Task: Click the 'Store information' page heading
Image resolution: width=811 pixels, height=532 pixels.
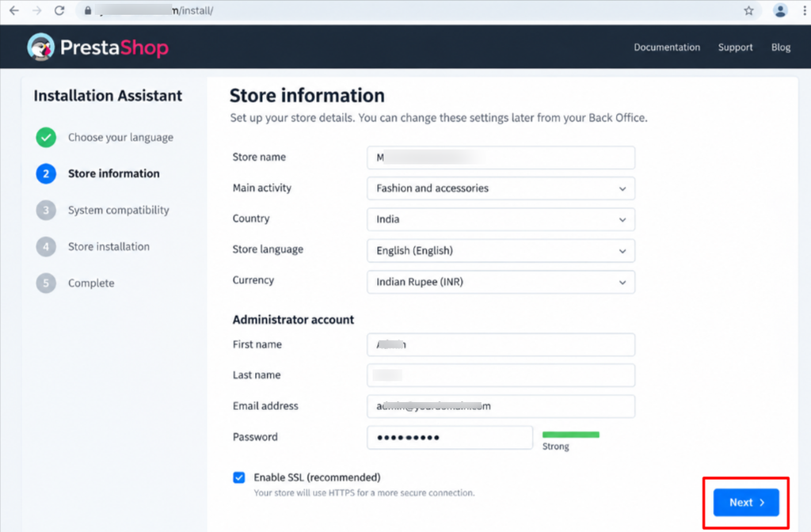Action: tap(307, 96)
